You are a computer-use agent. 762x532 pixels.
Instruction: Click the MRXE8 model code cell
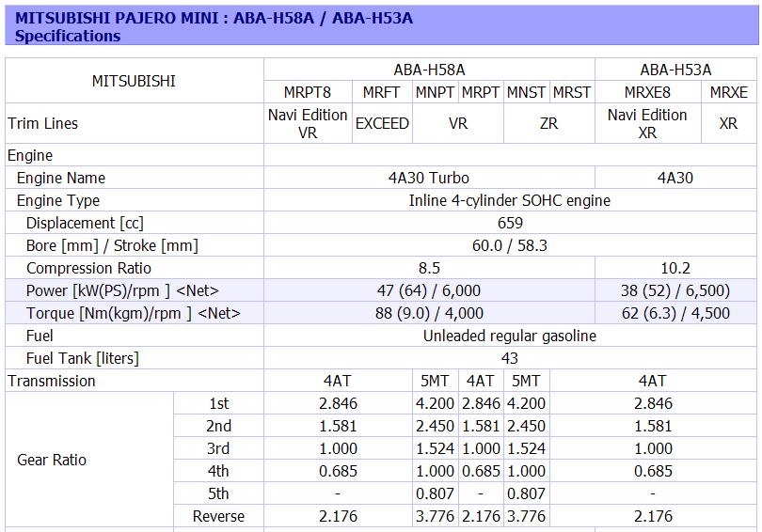point(647,92)
